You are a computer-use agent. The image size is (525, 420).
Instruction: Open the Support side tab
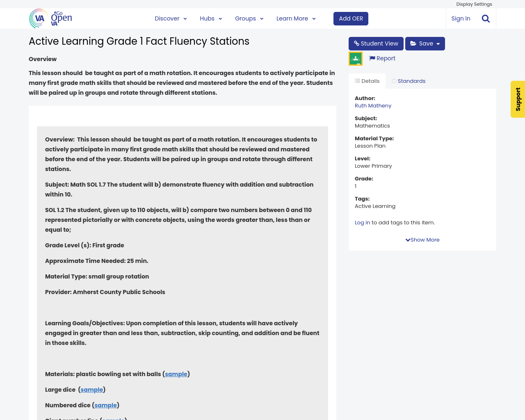pos(518,99)
